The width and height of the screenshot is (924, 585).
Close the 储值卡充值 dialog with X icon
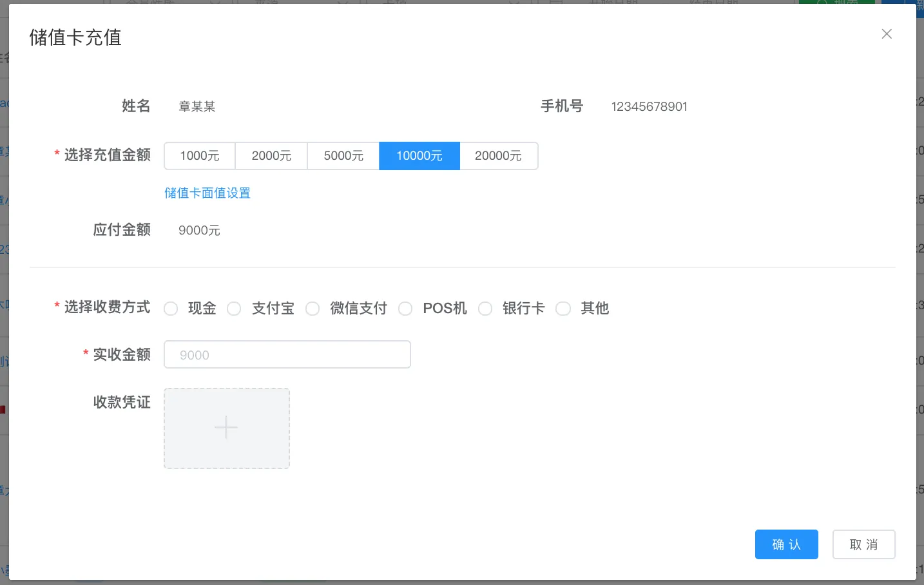887,34
